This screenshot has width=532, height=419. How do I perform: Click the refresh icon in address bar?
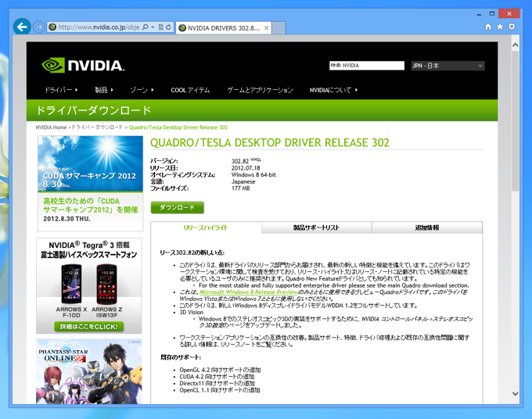[168, 27]
